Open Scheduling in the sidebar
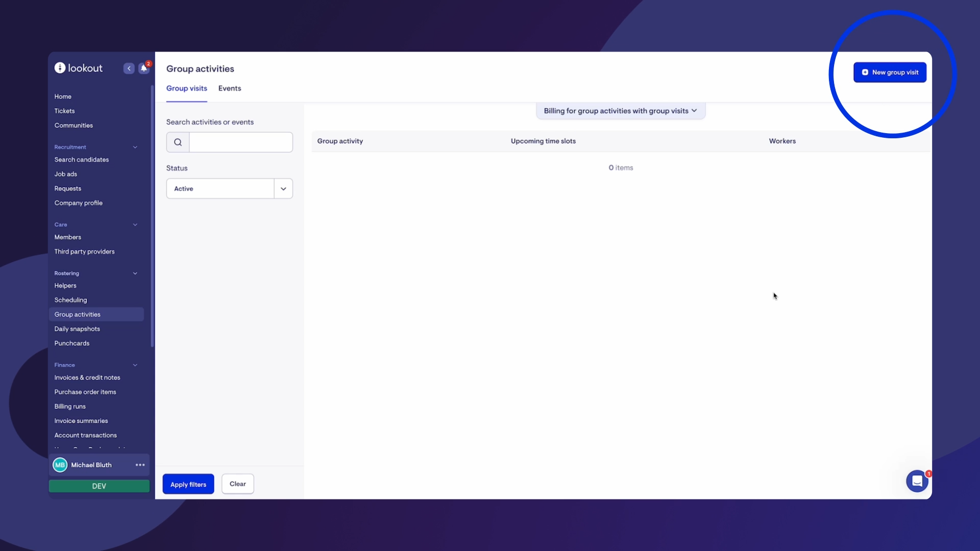Screen dimensions: 980x551 click(x=70, y=300)
